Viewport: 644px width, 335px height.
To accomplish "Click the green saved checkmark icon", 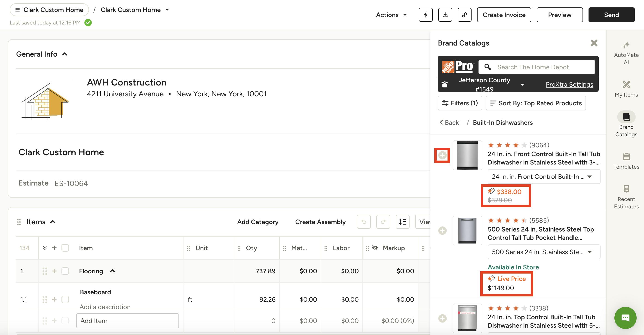I will 88,23.
